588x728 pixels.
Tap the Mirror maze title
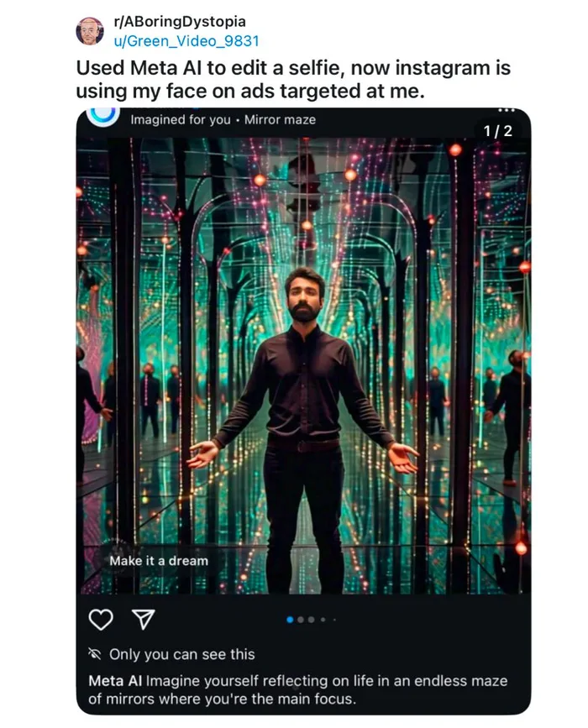[x=280, y=120]
